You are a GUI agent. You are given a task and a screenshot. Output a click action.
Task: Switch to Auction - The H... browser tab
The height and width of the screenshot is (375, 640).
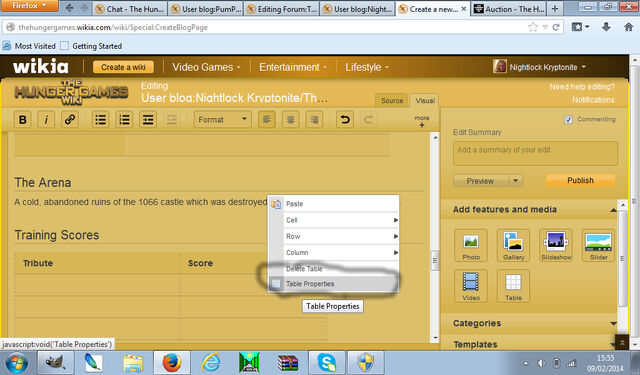tap(509, 9)
